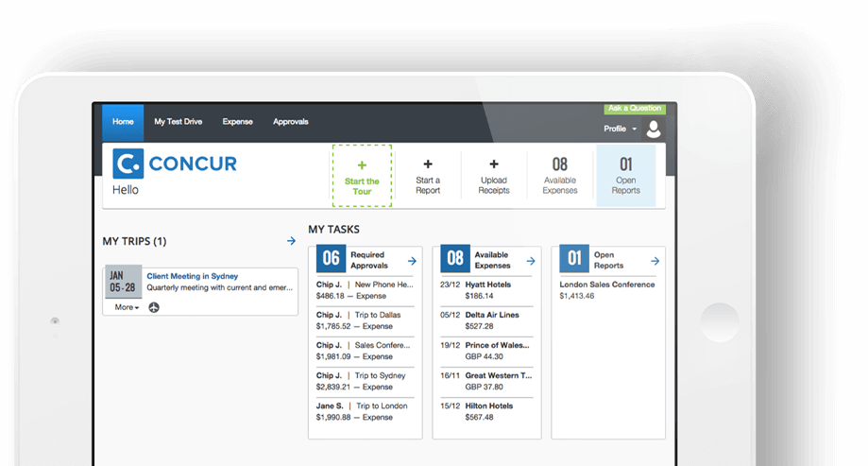Open Chip J. Trip to Dallas approval
This screenshot has height=466, width=868.
tap(366, 320)
